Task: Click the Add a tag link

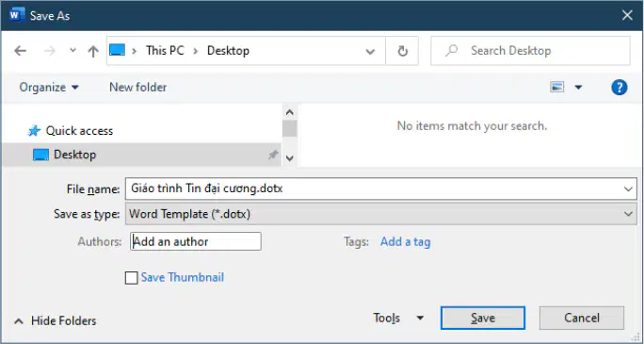Action: tap(405, 241)
